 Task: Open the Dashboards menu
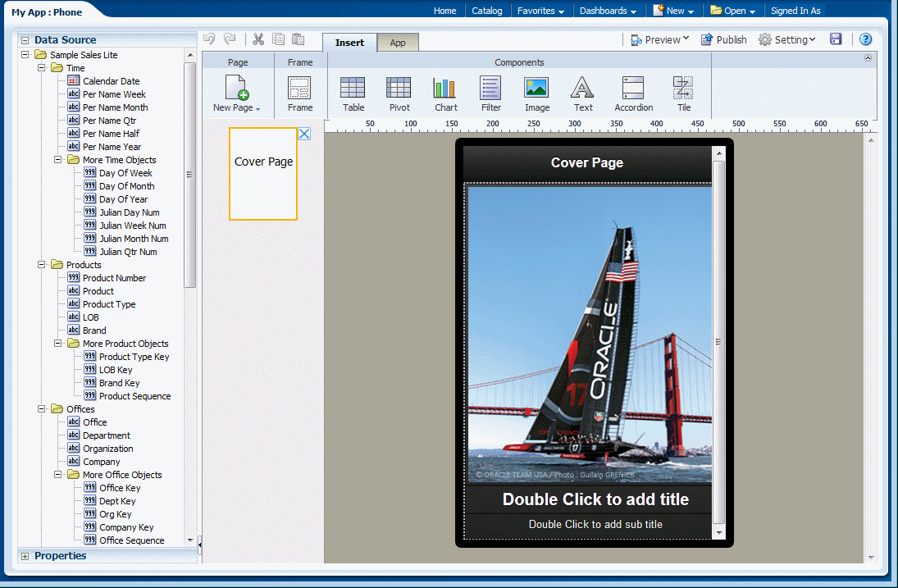tap(608, 11)
